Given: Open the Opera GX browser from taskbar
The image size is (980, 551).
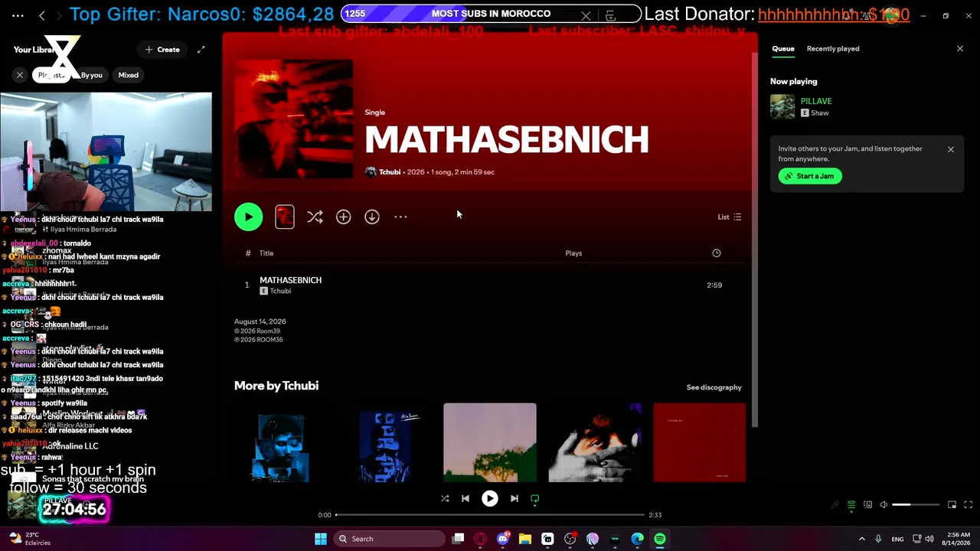Looking at the screenshot, I should (480, 539).
